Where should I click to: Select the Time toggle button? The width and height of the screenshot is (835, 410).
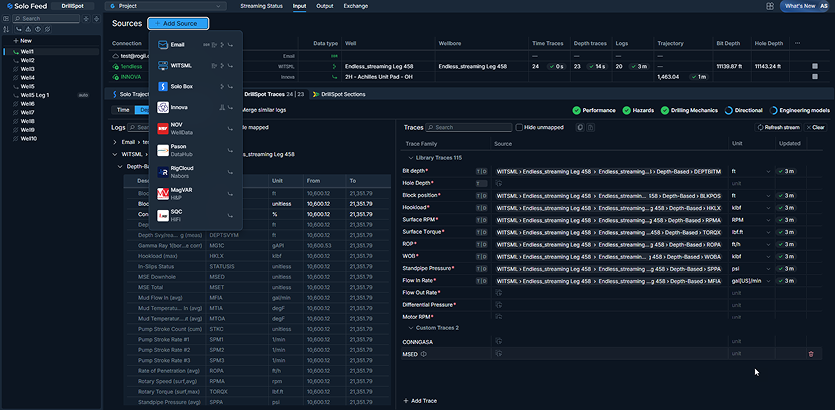pos(123,110)
